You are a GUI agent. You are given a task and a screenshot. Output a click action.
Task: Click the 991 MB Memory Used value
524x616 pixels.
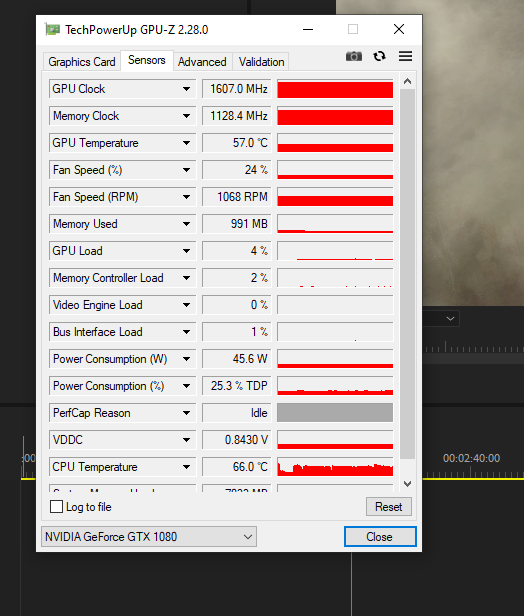tap(236, 224)
